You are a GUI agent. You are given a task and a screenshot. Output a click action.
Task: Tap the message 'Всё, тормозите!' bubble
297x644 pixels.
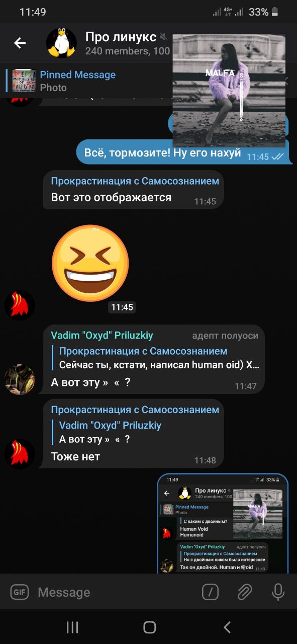pyautogui.click(x=184, y=152)
